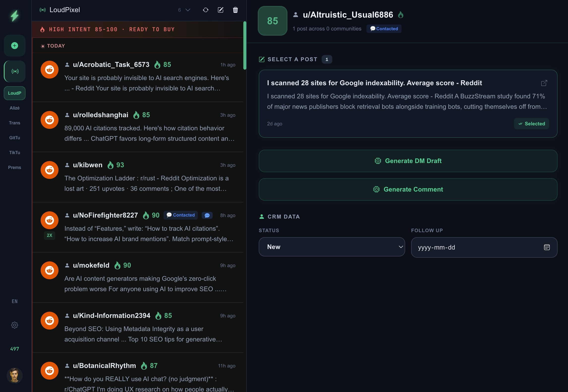Toggle the EN language switch
The width and height of the screenshot is (568, 392).
(15, 301)
